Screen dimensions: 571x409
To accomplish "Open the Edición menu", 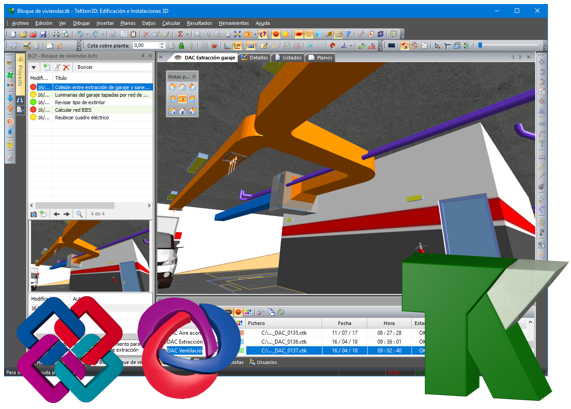I will coord(44,23).
